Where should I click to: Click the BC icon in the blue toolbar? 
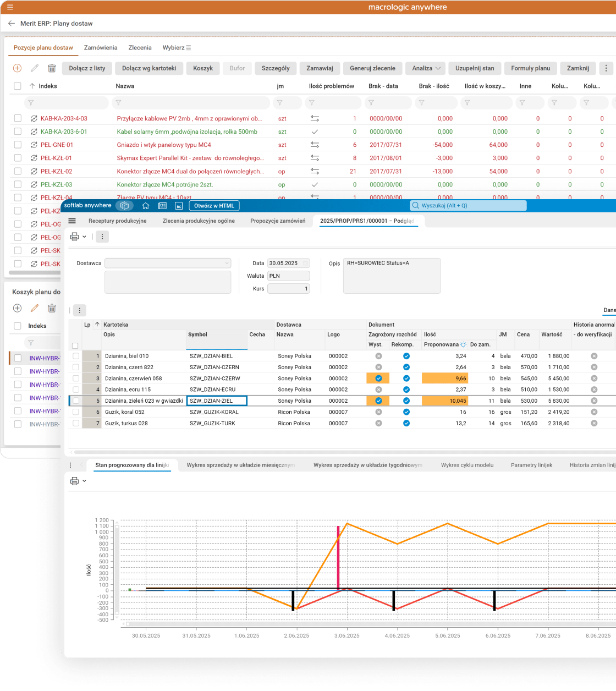click(x=179, y=206)
